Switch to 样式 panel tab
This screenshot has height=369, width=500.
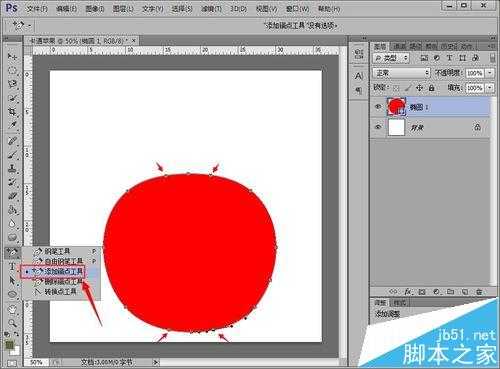point(399,303)
